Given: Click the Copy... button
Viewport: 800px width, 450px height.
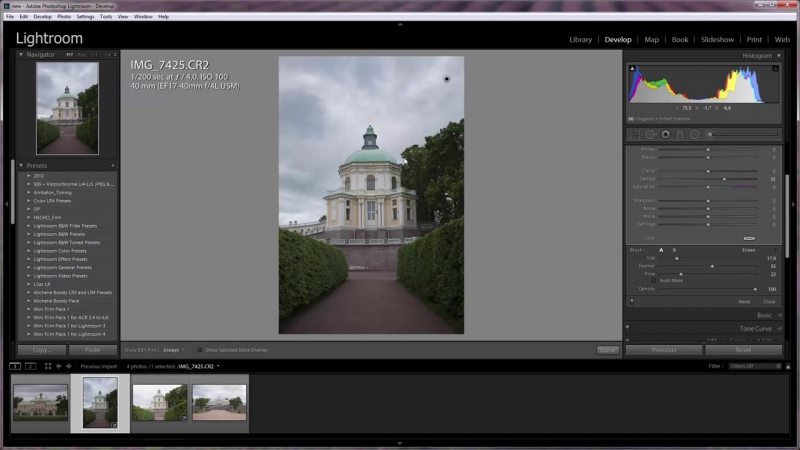Looking at the screenshot, I should click(42, 350).
